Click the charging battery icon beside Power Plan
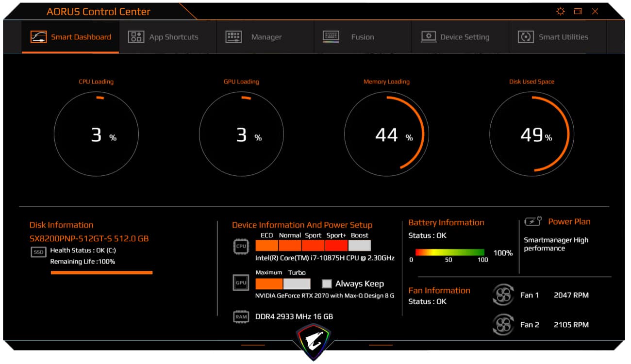631x364 pixels. pyautogui.click(x=532, y=221)
